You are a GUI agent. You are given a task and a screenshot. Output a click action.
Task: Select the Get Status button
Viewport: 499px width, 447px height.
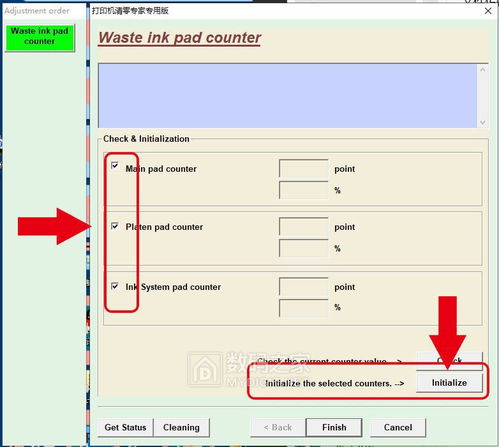click(x=125, y=427)
